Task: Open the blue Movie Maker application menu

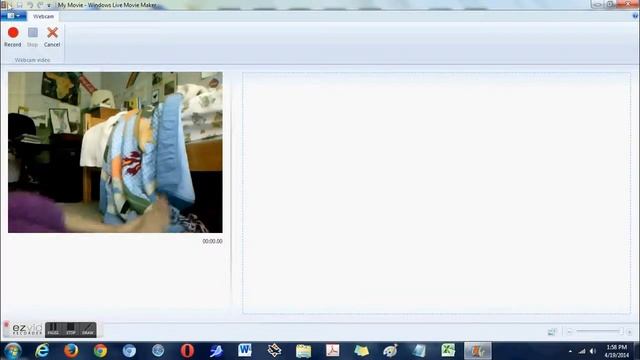Action: [x=13, y=16]
